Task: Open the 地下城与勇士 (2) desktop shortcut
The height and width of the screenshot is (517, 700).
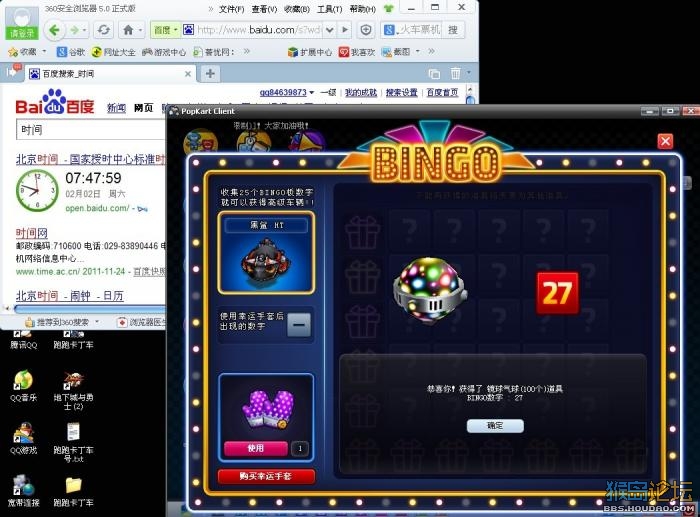Action: click(x=73, y=391)
